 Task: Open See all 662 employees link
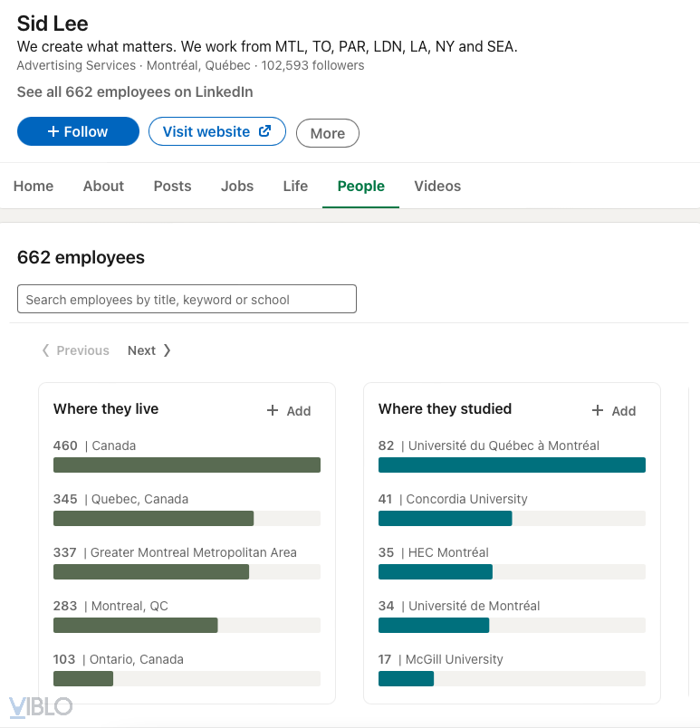(x=135, y=92)
